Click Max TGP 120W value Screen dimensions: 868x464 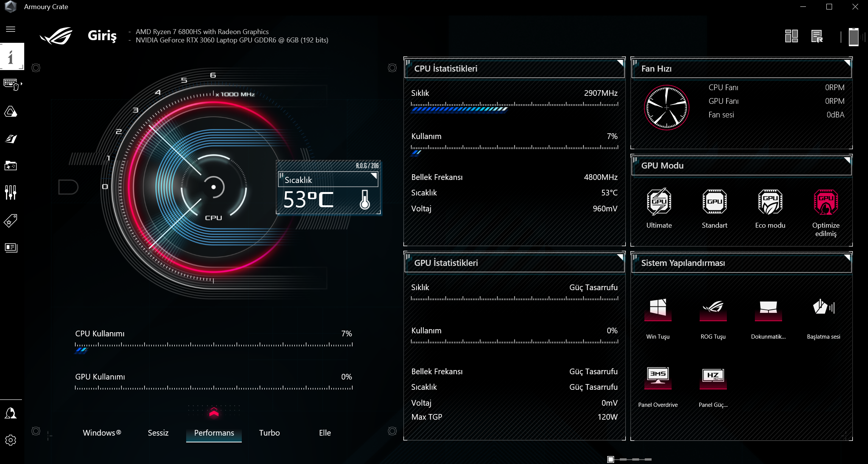click(607, 417)
